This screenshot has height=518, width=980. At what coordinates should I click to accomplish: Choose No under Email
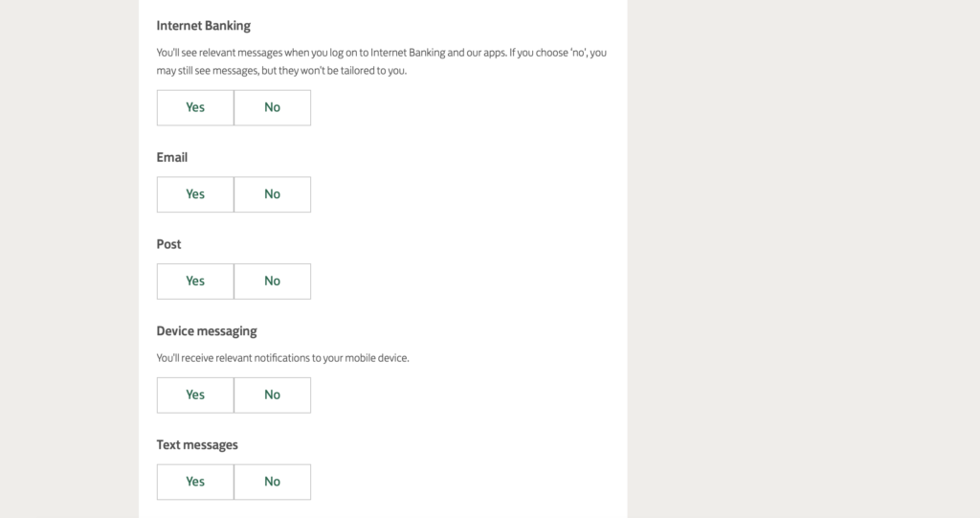(x=273, y=194)
